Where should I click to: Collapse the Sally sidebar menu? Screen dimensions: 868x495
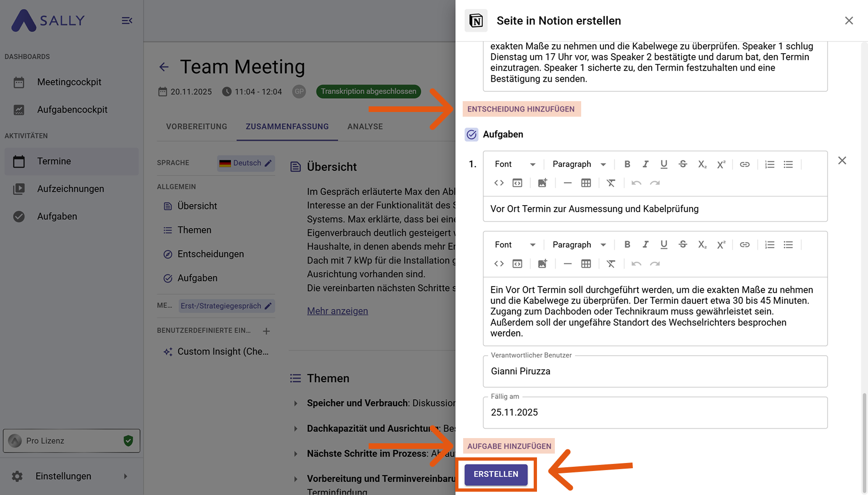click(126, 21)
